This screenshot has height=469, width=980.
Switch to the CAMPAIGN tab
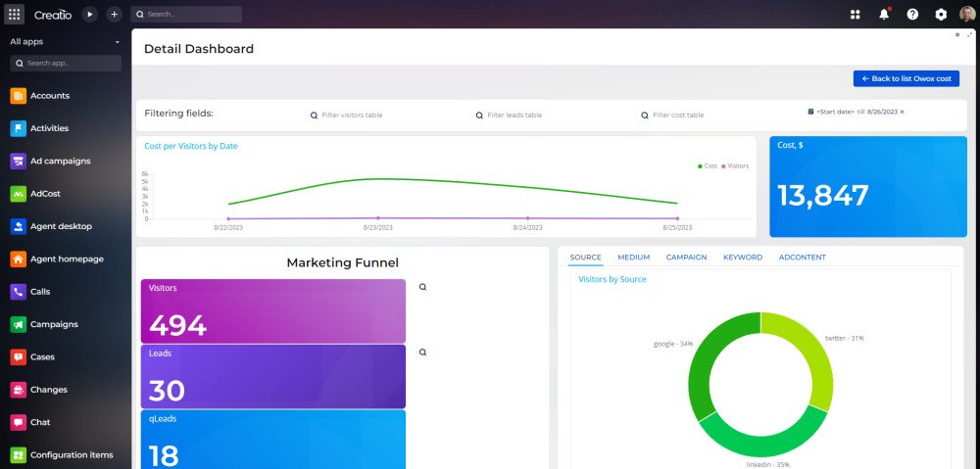[686, 258]
